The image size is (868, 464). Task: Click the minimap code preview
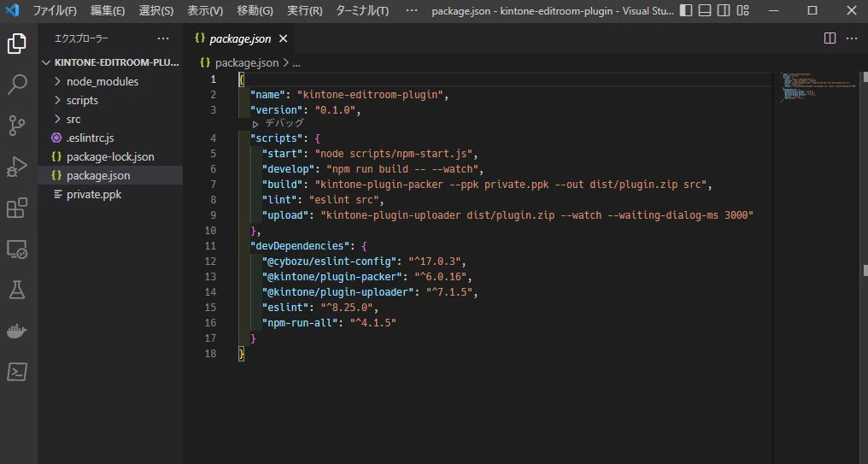(818, 86)
